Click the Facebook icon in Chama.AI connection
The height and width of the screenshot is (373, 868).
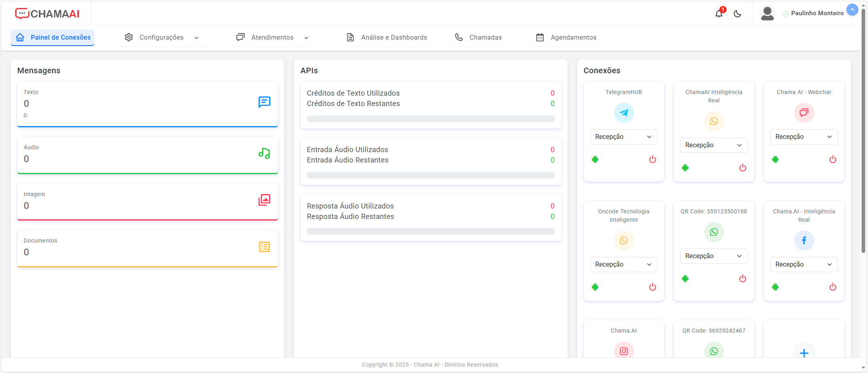tap(804, 241)
